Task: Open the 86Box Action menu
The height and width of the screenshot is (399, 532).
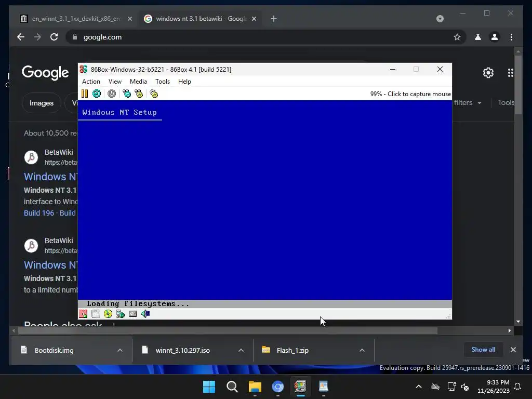Action: (91, 82)
